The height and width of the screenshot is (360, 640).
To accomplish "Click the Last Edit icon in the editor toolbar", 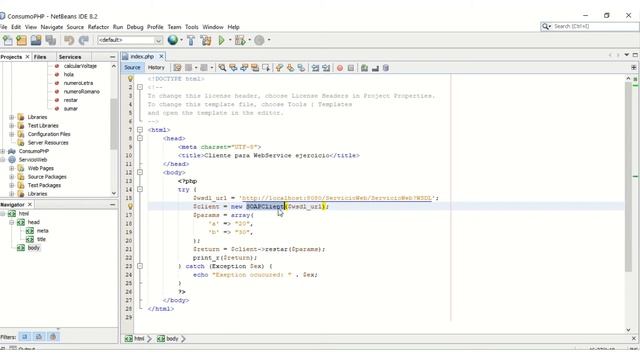I will (x=177, y=68).
